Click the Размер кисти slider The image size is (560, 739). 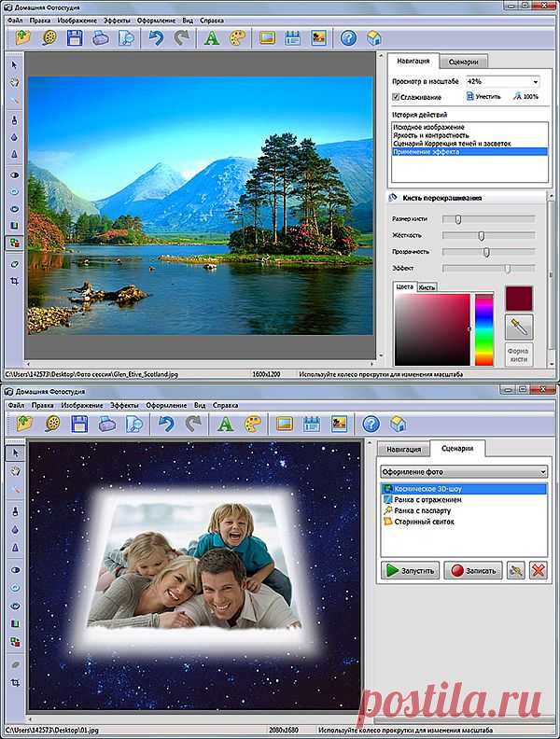(x=488, y=219)
